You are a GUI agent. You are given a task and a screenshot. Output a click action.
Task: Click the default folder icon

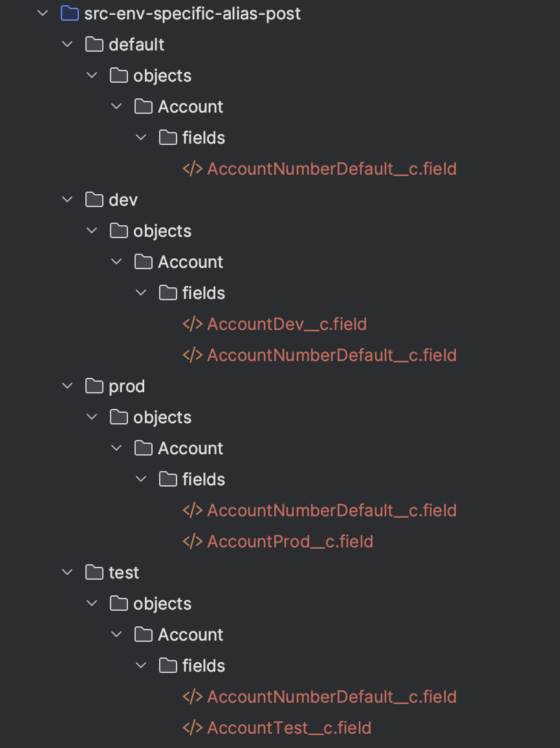click(x=94, y=45)
